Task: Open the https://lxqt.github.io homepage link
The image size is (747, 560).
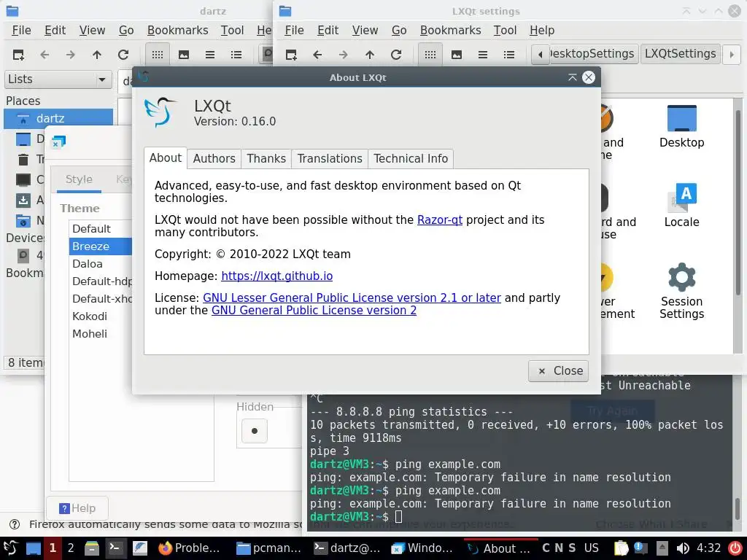Action: coord(276,276)
